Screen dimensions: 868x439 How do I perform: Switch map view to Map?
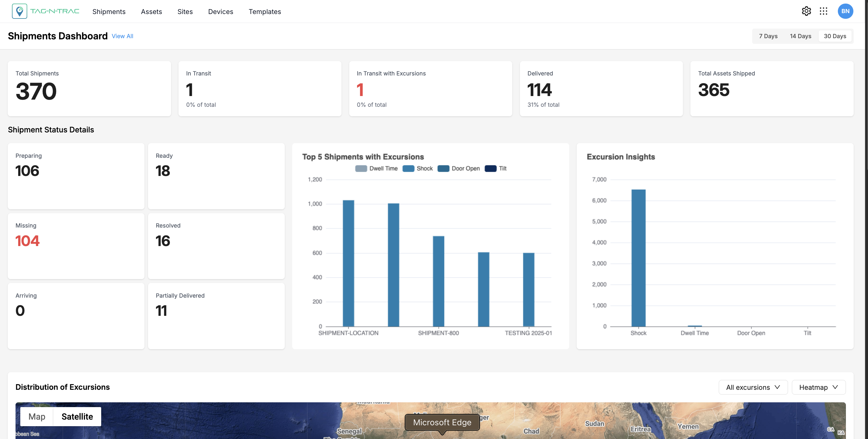[37, 416]
